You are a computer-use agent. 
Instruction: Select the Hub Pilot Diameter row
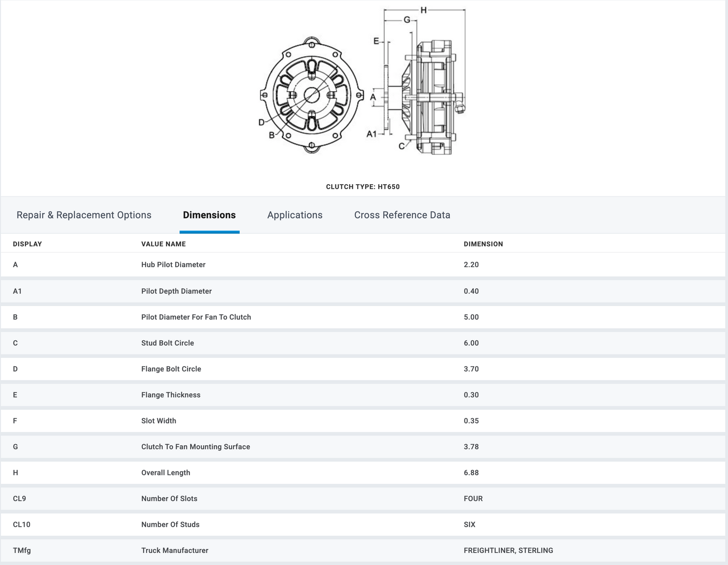pyautogui.click(x=173, y=265)
